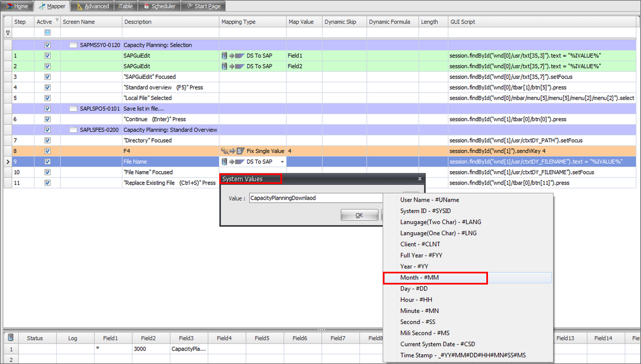
Task: Click the panel splitter handle dots
Action: pyautogui.click(x=321, y=330)
